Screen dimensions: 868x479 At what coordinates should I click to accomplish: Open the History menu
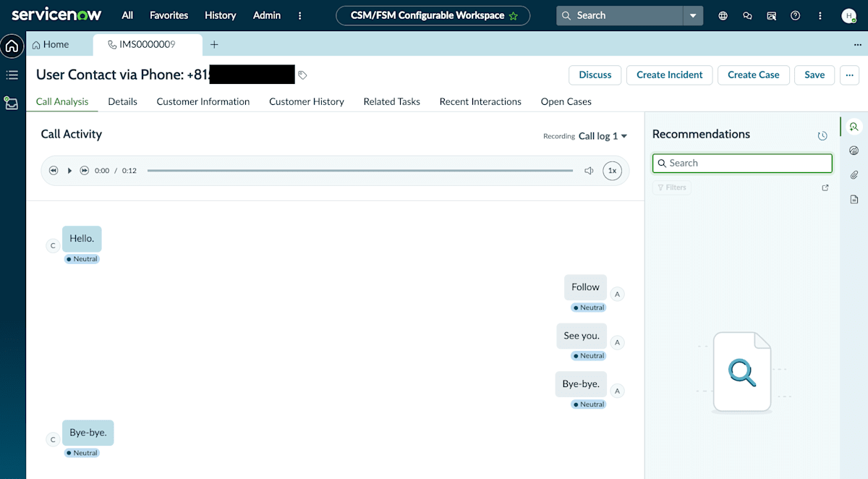pos(221,15)
